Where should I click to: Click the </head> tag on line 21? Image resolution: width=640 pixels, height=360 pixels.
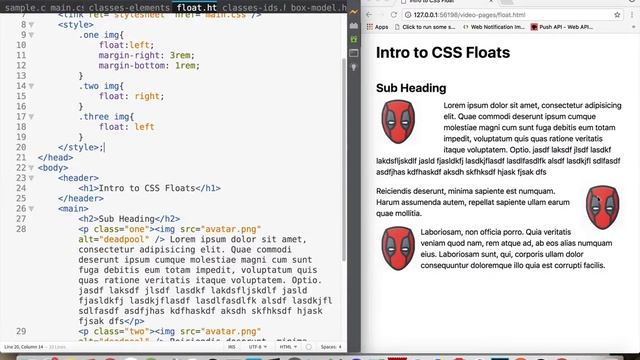(x=56, y=158)
